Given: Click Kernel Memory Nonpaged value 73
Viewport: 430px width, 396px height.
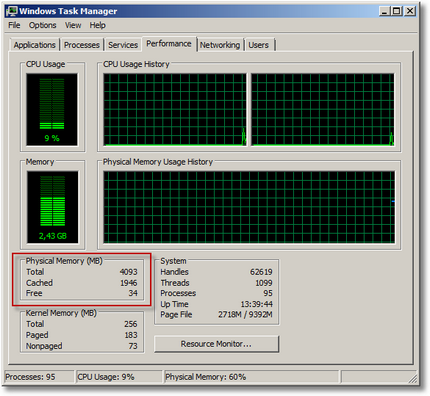Looking at the screenshot, I should coord(133,346).
